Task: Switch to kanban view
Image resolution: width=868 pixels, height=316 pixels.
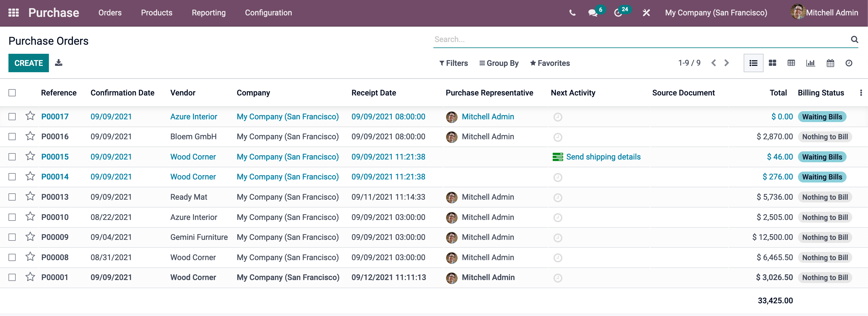Action: coord(772,63)
